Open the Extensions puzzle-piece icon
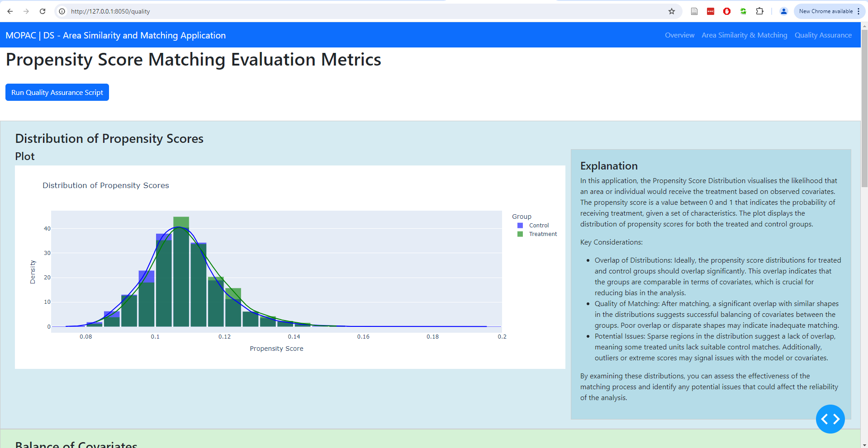The image size is (868, 448). pyautogui.click(x=760, y=11)
